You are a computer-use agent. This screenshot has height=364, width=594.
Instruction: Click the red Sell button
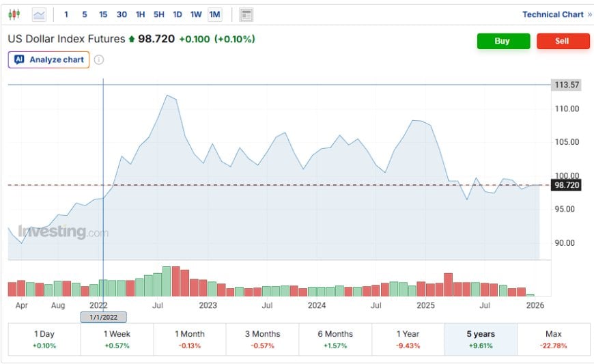[x=563, y=41]
